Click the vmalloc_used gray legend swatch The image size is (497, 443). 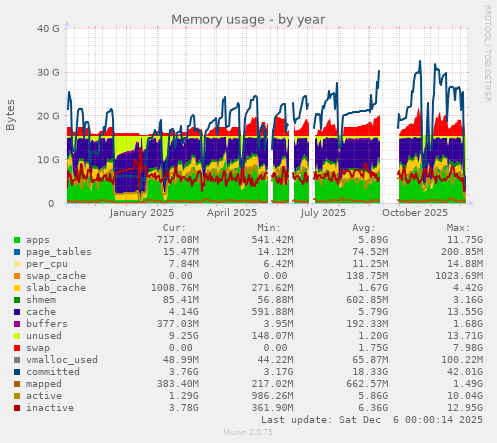click(17, 360)
